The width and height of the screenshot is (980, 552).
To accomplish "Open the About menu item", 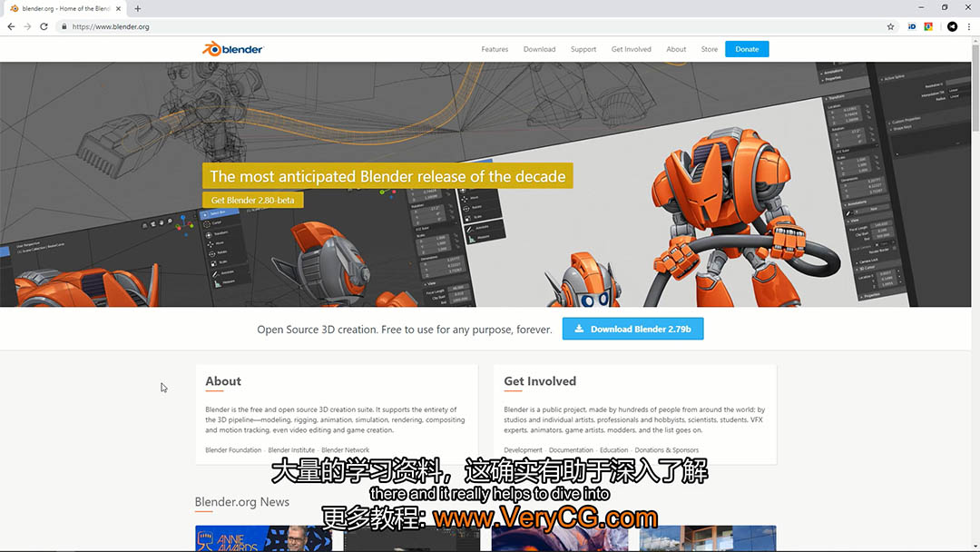I will point(676,49).
